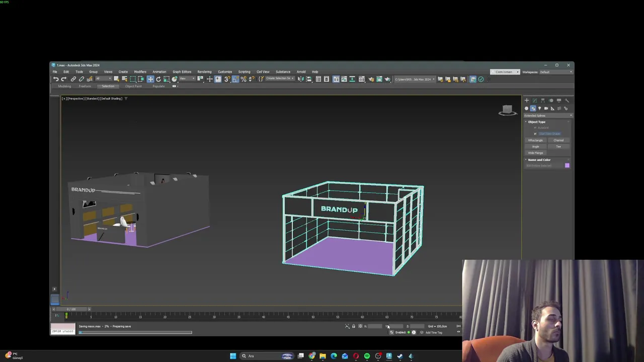This screenshot has height=362, width=644.
Task: Toggle Start New Shape checkbox
Action: click(x=535, y=134)
